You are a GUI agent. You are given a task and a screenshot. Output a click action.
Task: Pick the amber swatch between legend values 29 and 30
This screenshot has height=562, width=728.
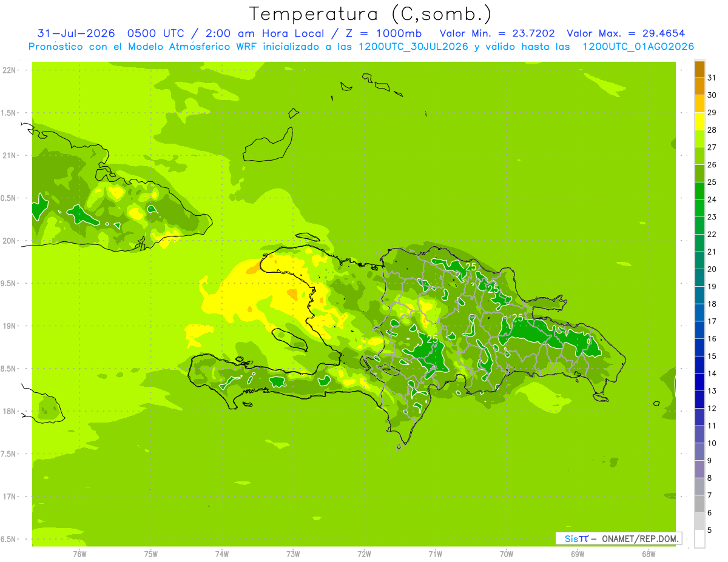coord(699,104)
